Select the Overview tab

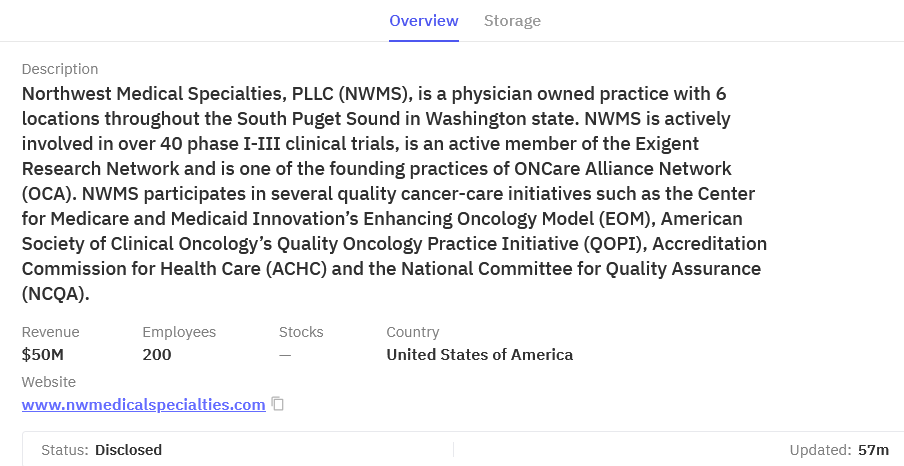[424, 21]
